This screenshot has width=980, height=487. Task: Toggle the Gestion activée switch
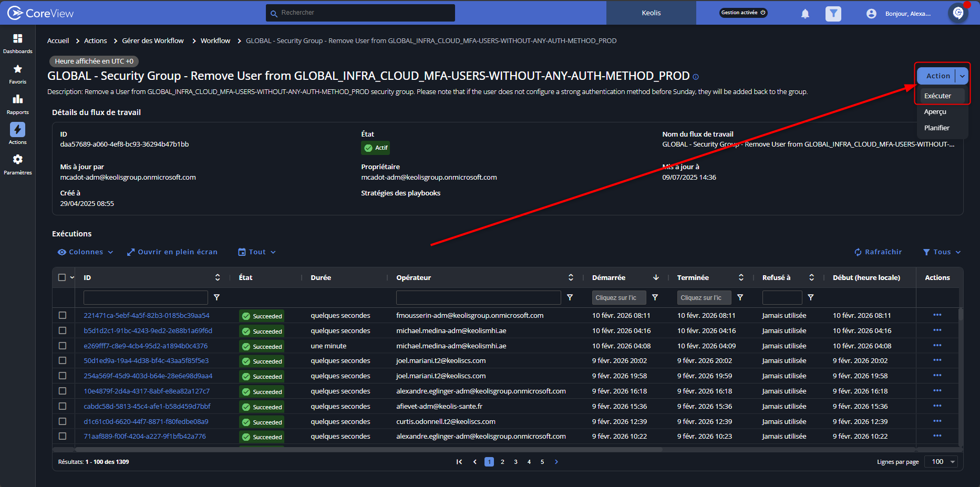tap(743, 13)
